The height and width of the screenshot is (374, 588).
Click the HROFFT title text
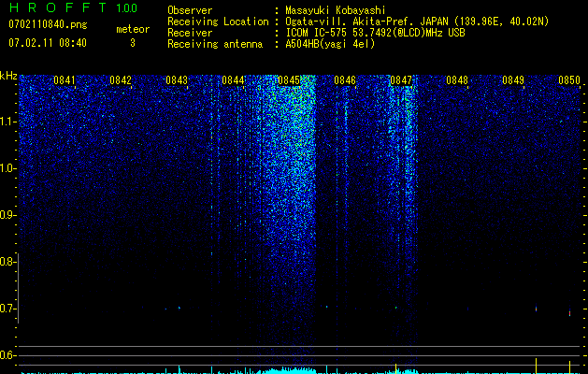58,7
